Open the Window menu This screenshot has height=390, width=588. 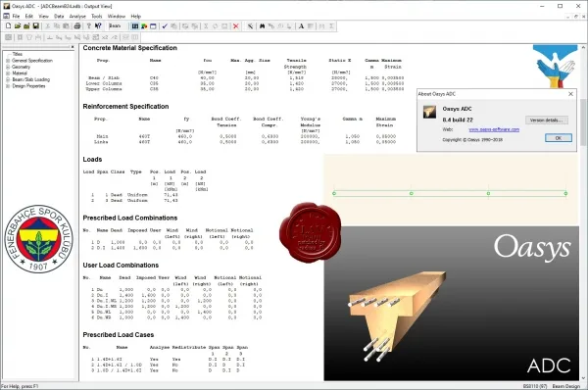pos(117,16)
